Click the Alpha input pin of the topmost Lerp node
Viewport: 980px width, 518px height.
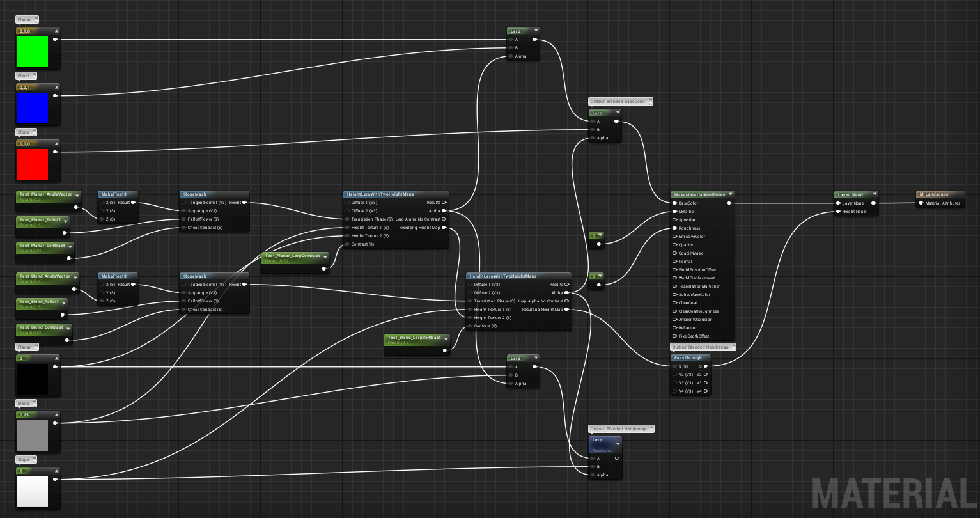510,56
